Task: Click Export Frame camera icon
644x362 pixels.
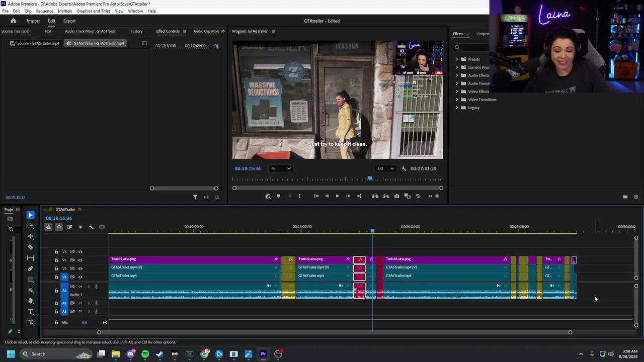Action: 396,196
